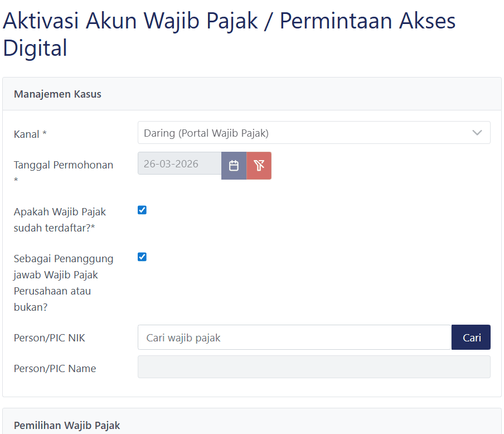Click the Tanggal Permohonan date field
The height and width of the screenshot is (434, 504).
[x=179, y=165]
